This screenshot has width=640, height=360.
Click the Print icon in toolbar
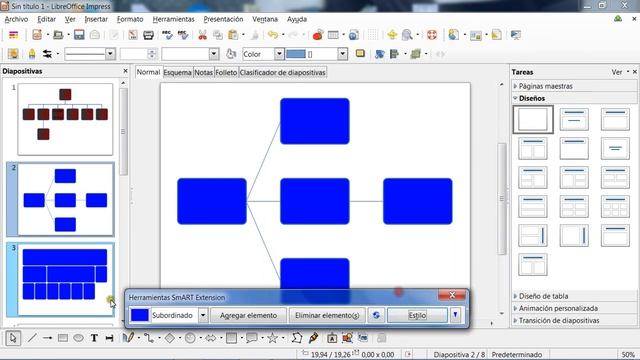[x=148, y=35]
